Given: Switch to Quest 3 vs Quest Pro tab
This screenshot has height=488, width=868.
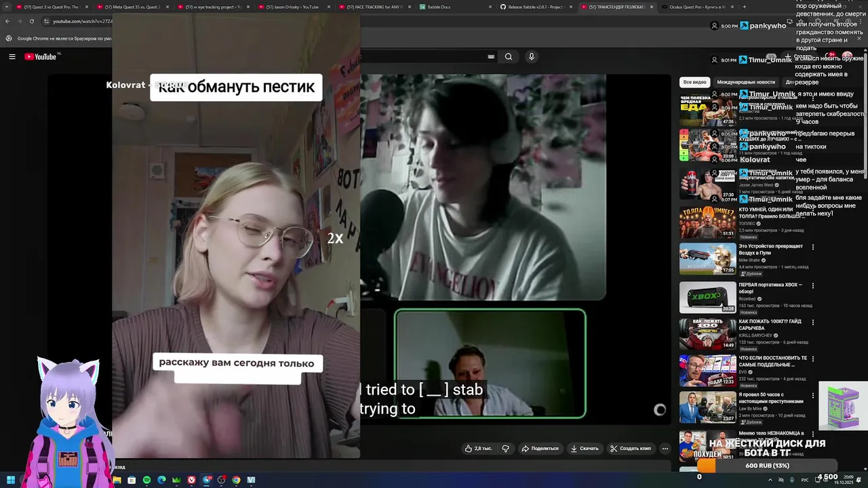Looking at the screenshot, I should (x=51, y=7).
